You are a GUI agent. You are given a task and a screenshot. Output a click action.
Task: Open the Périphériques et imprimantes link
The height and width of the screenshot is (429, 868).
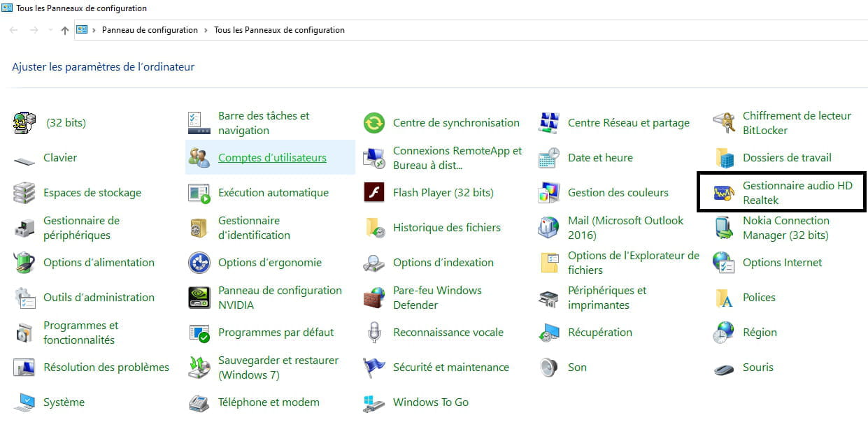[607, 298]
